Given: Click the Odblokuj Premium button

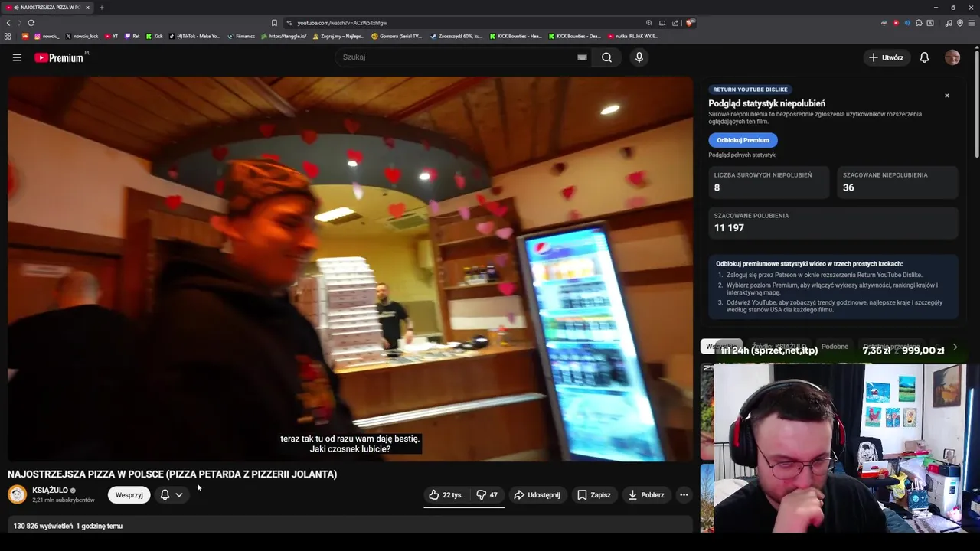Looking at the screenshot, I should (x=743, y=140).
